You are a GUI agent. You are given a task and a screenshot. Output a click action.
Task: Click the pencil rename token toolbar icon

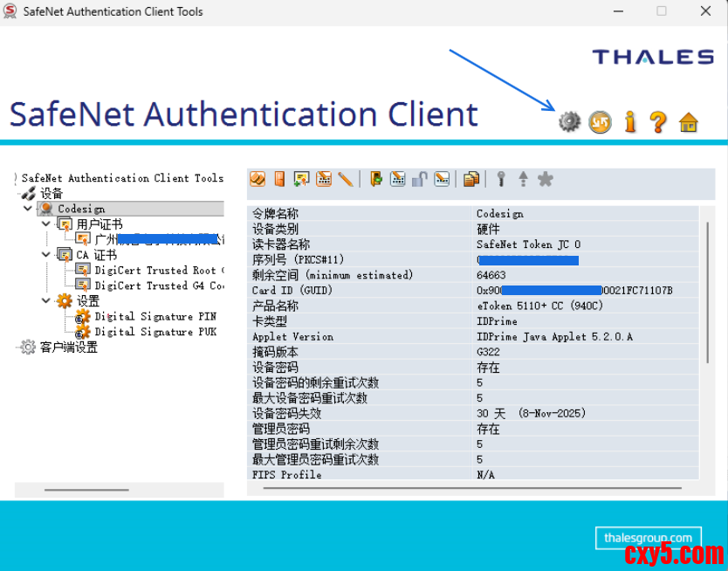tap(346, 179)
